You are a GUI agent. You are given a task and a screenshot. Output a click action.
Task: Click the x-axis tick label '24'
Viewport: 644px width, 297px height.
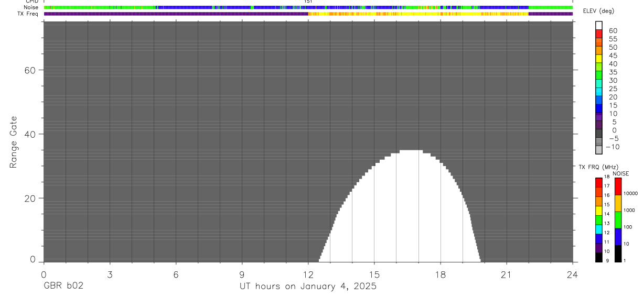pos(572,274)
